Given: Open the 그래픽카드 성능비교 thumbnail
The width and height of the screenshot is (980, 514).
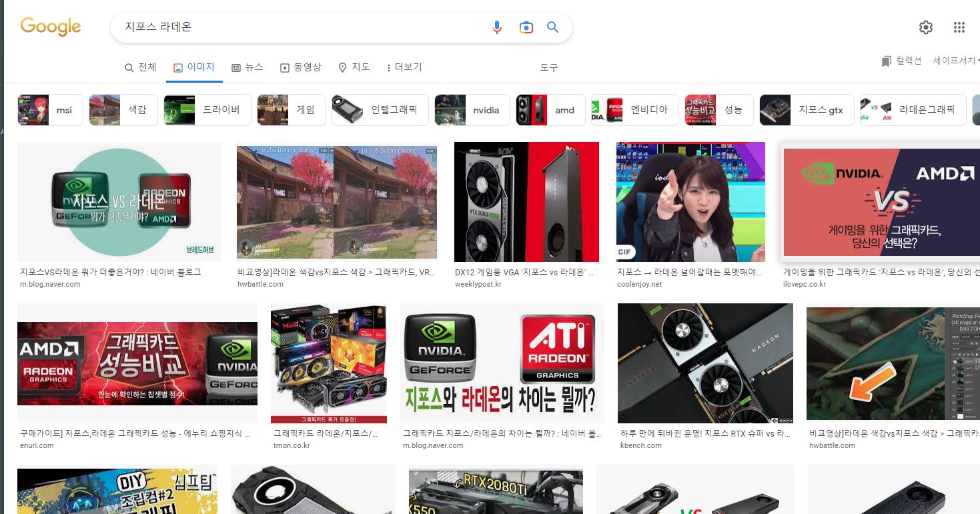Looking at the screenshot, I should 137,363.
